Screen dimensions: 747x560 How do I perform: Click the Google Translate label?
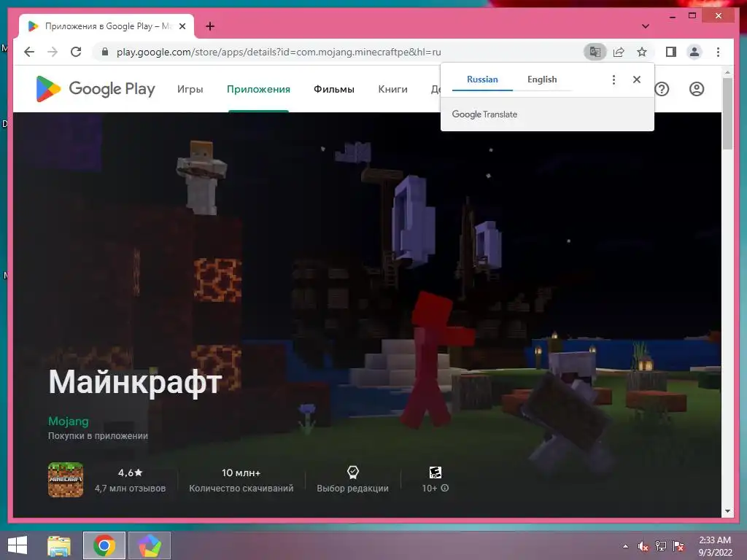[484, 114]
